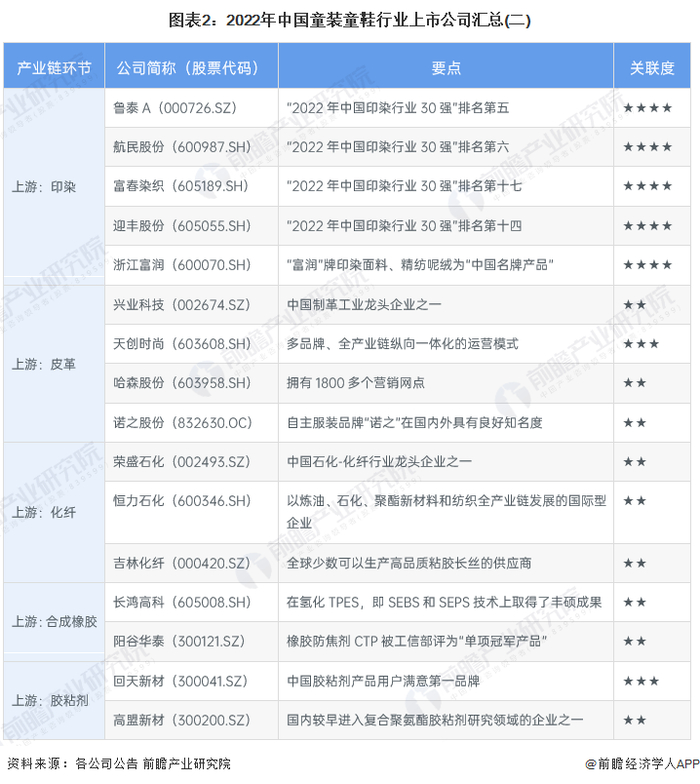Click 中国石化-化纤行业龙头企业之一 text
Viewport: 700px width, 784px height.
click(379, 462)
